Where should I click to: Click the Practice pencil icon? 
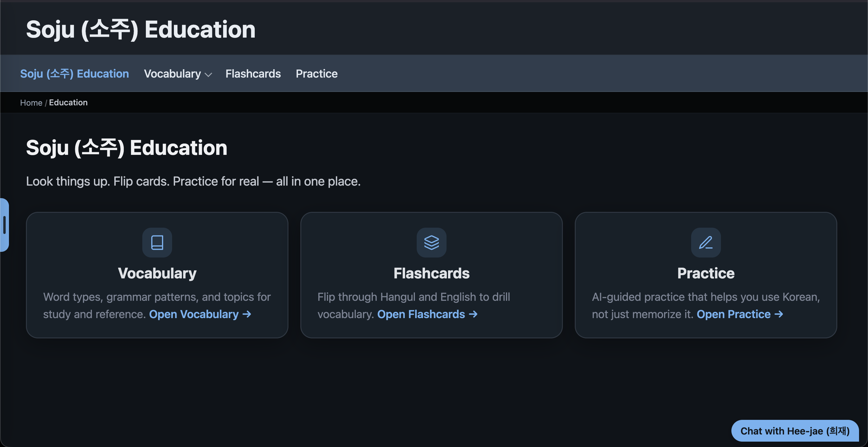coord(706,242)
